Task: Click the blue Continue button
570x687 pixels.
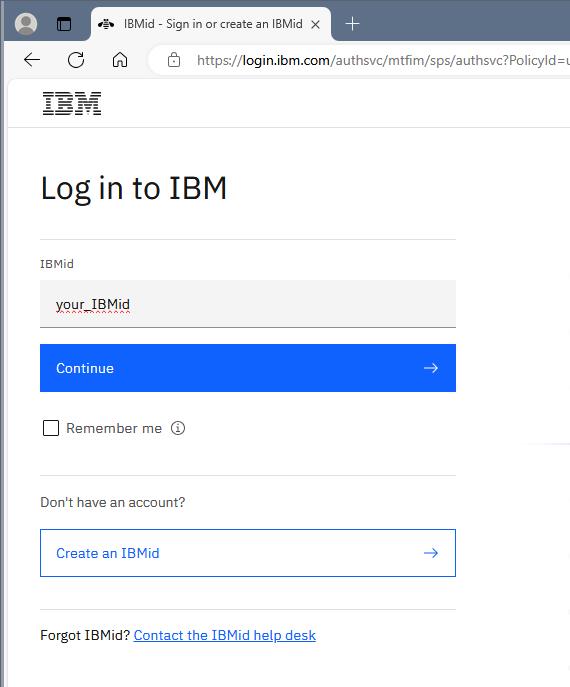Action: coord(248,368)
